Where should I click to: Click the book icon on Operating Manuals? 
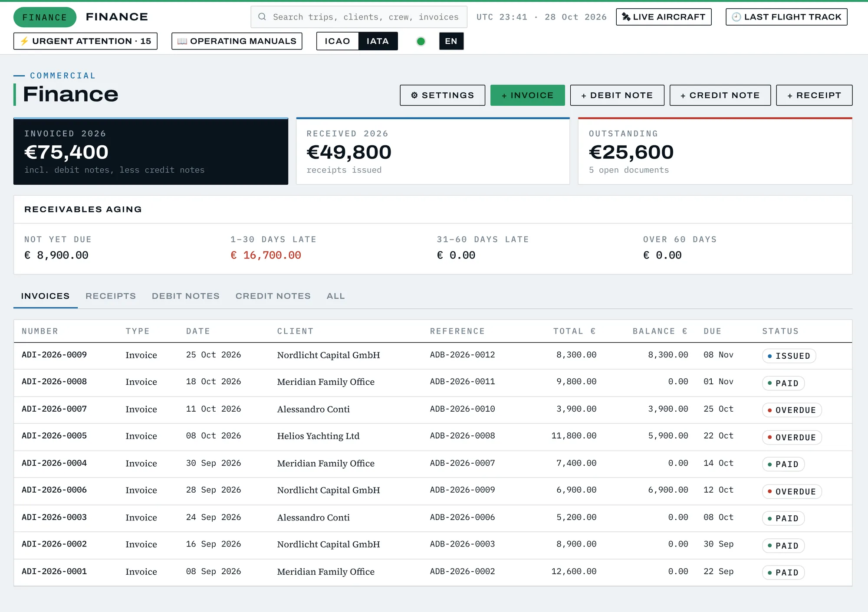[182, 41]
